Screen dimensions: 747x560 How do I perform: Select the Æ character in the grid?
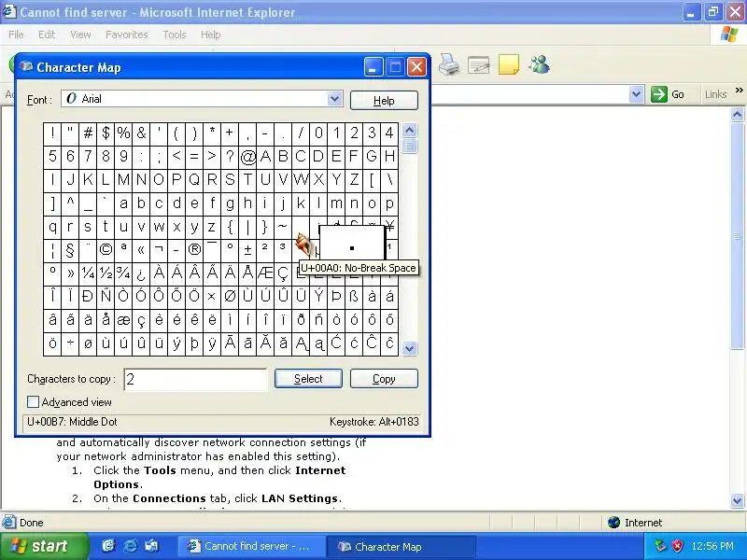pyautogui.click(x=265, y=273)
